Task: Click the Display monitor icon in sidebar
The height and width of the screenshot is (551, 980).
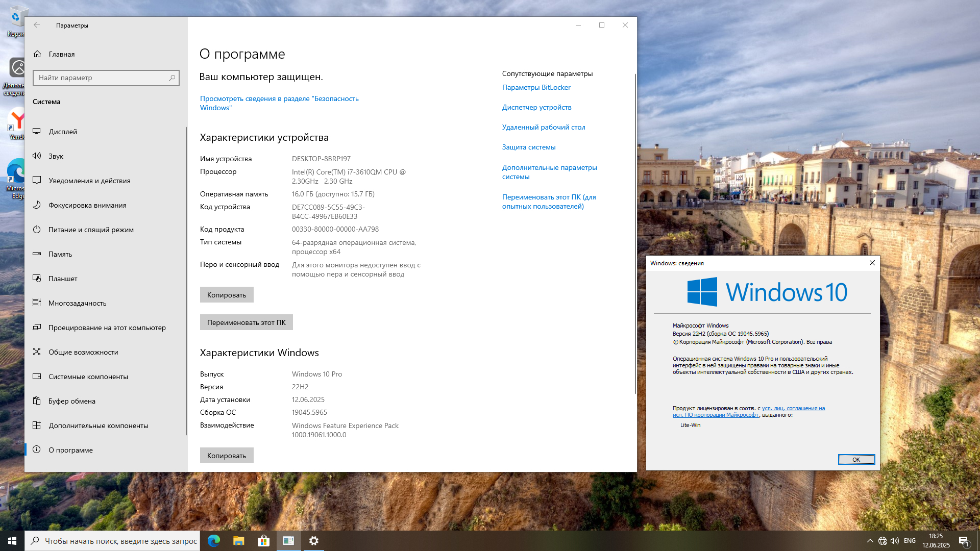Action: coord(37,131)
